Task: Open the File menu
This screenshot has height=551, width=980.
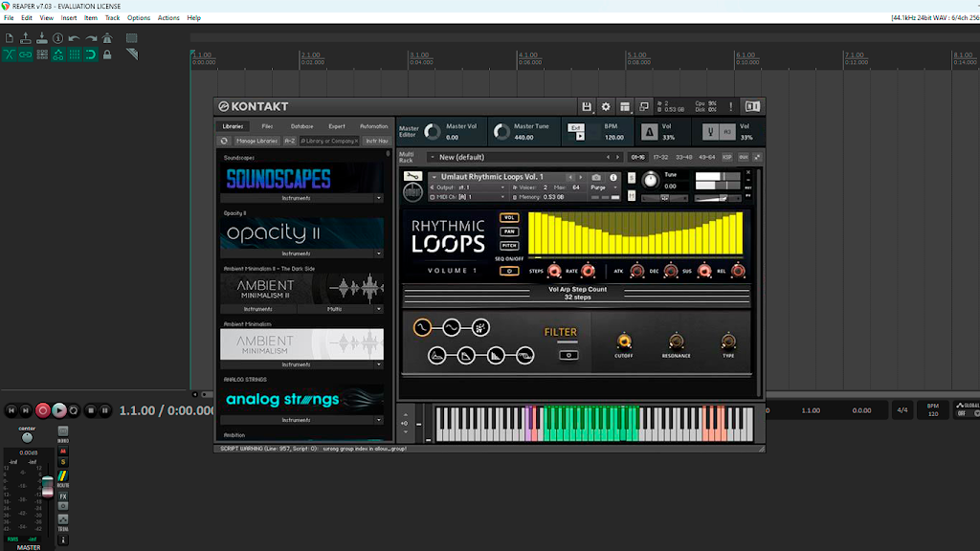Action: [9, 18]
